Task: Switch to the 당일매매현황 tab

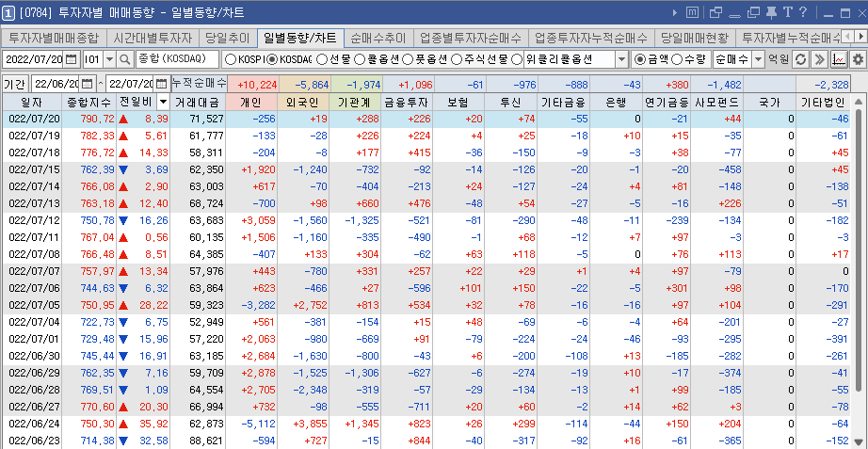Action: pyautogui.click(x=695, y=39)
